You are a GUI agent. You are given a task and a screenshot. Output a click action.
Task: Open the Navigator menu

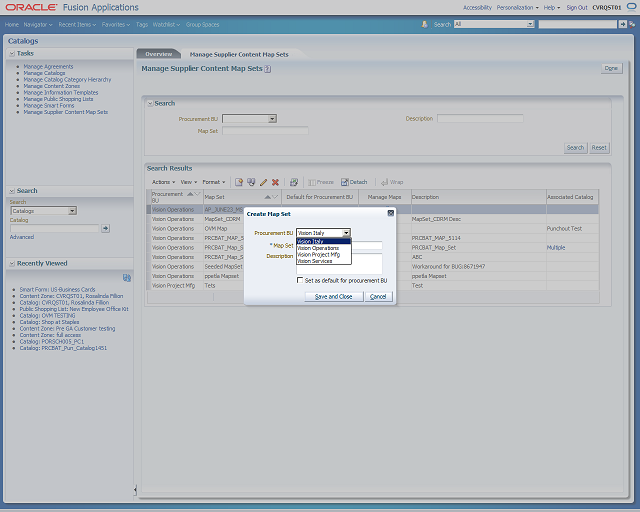(38, 24)
